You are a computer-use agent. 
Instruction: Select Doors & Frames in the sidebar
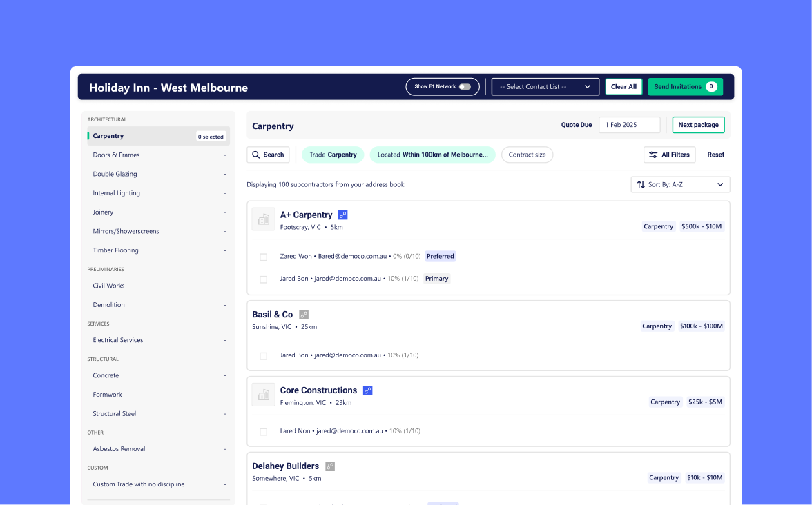159,155
